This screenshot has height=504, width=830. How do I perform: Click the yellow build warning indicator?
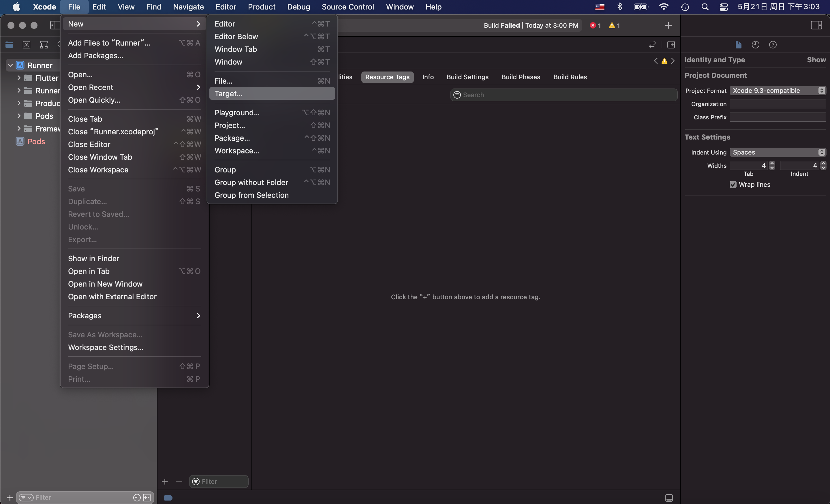click(614, 25)
